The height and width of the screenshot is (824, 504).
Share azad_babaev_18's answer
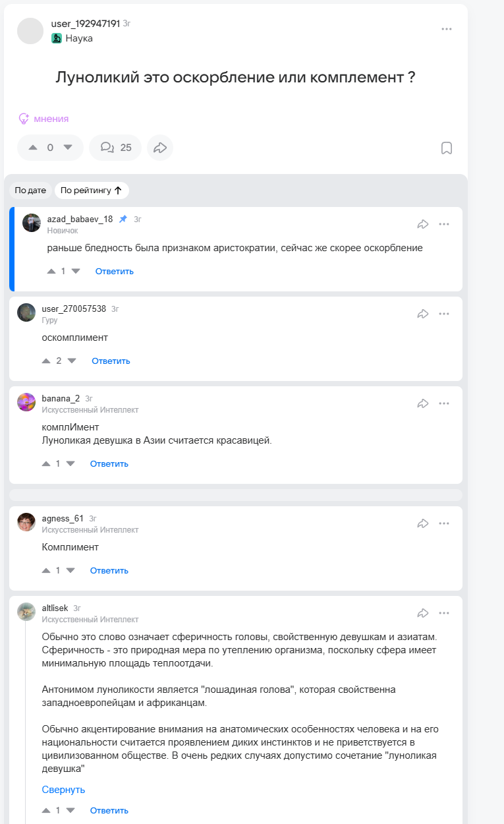[x=423, y=224]
